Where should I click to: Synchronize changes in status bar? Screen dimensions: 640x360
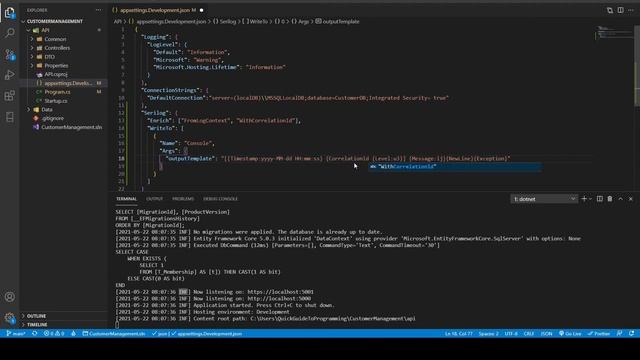tap(35, 333)
